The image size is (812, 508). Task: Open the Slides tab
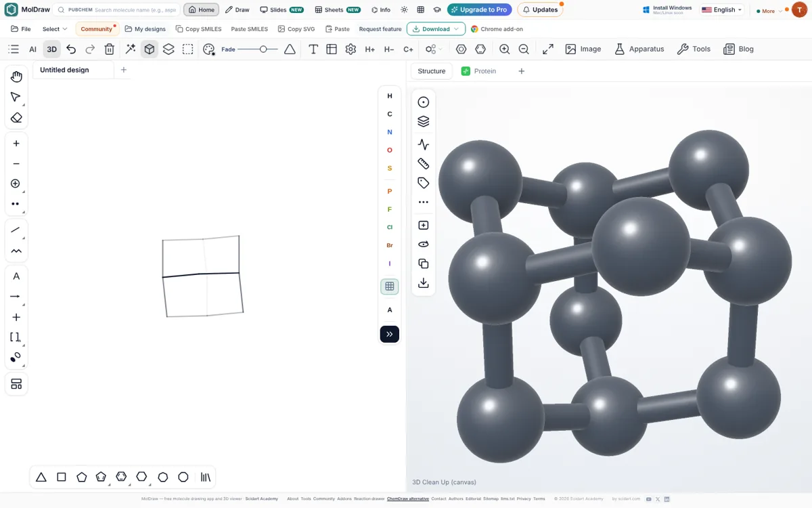click(282, 10)
